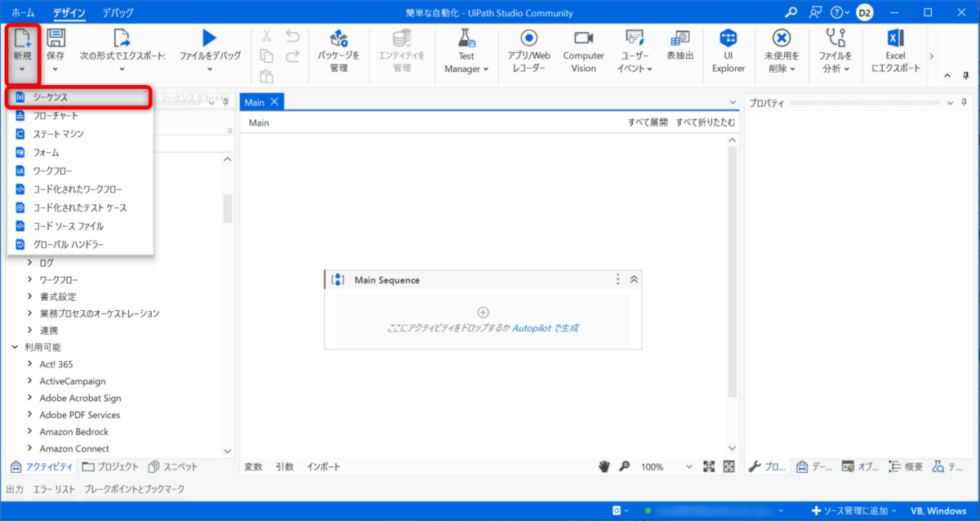Open the ファイルを分析 dropdown

point(847,69)
